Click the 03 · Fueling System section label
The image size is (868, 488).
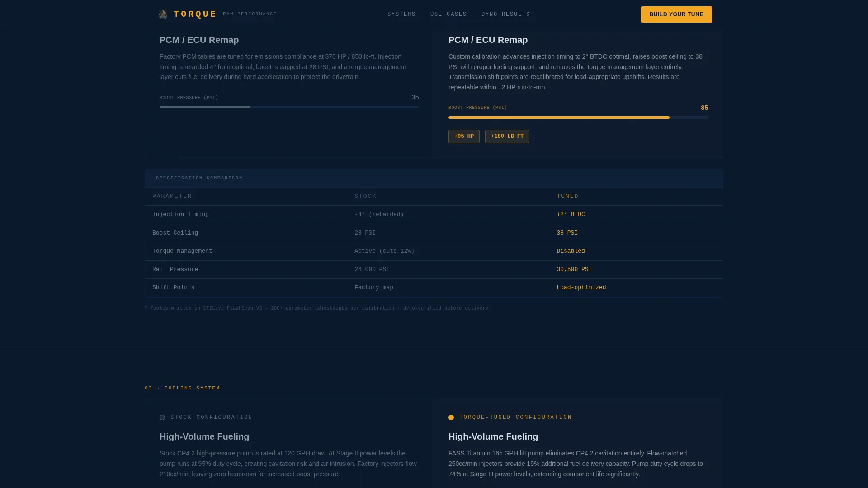pos(182,388)
